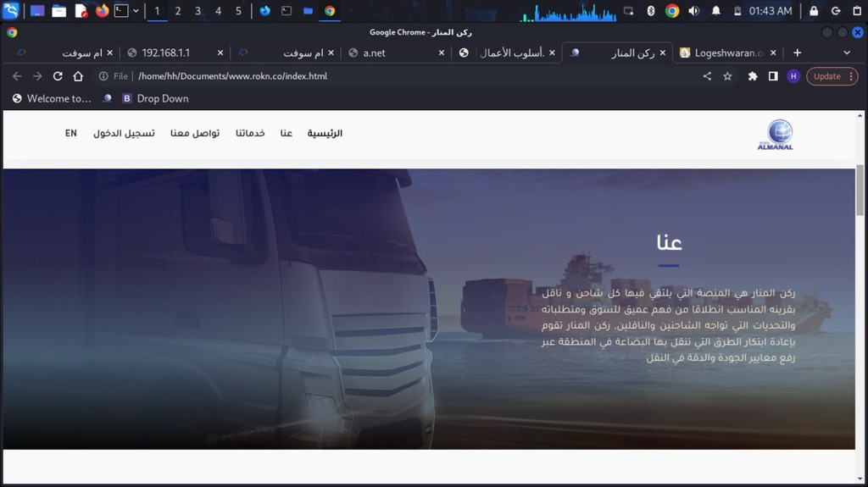Screen dimensions: 868x487
Task: Lock the screen with the padlock icon
Action: tap(814, 10)
